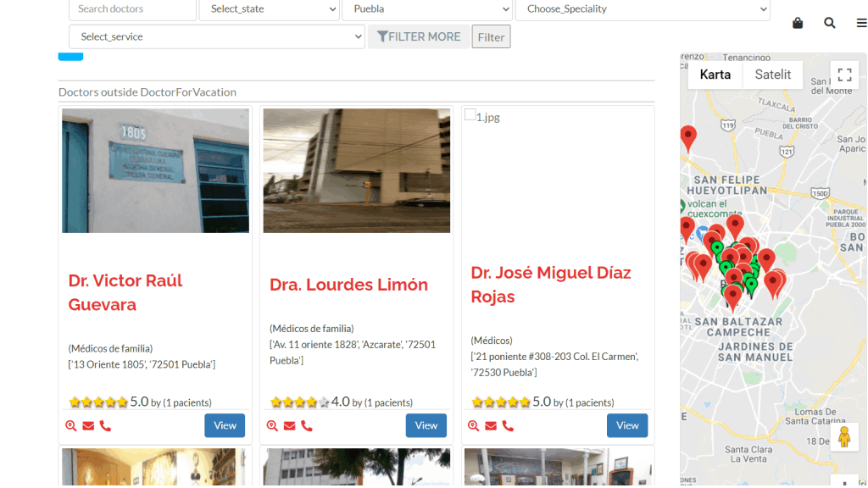Open the Select_service dropdown
Screen dimensions: 868x488
[216, 37]
